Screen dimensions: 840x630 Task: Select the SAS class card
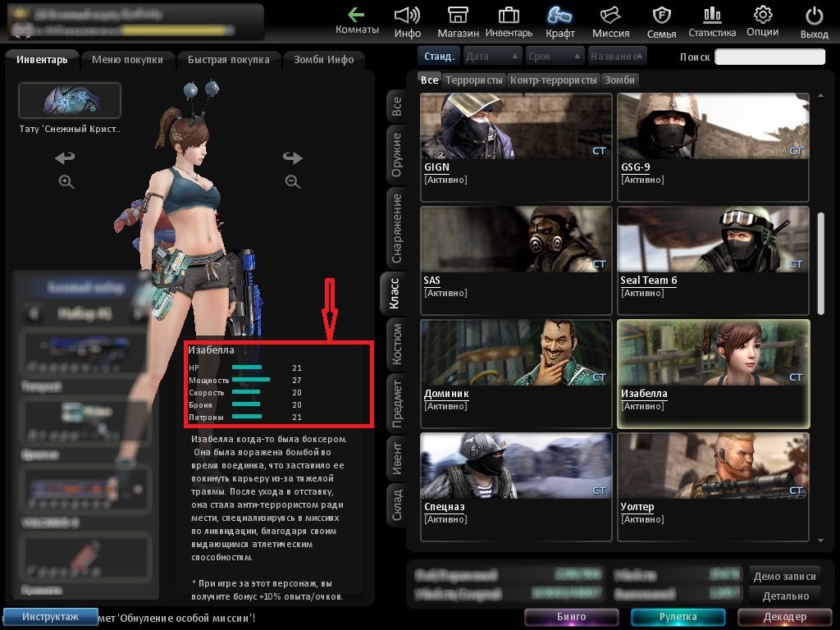(517, 260)
